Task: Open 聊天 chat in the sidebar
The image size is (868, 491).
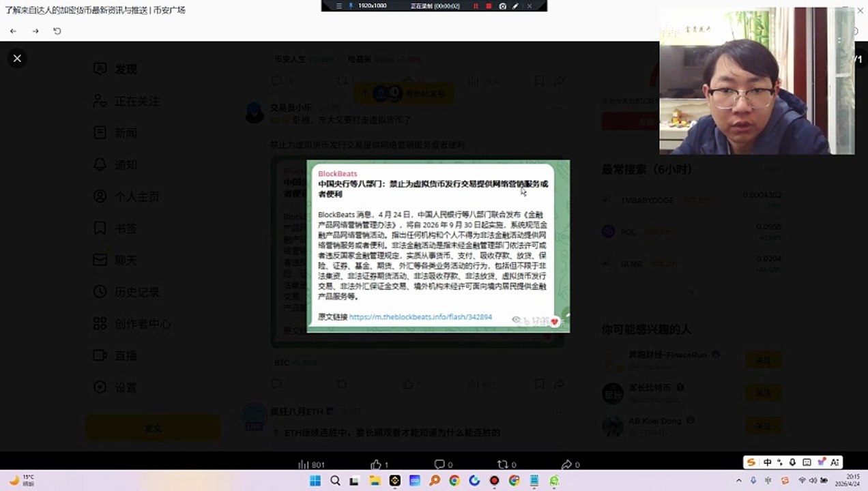Action: [116, 260]
